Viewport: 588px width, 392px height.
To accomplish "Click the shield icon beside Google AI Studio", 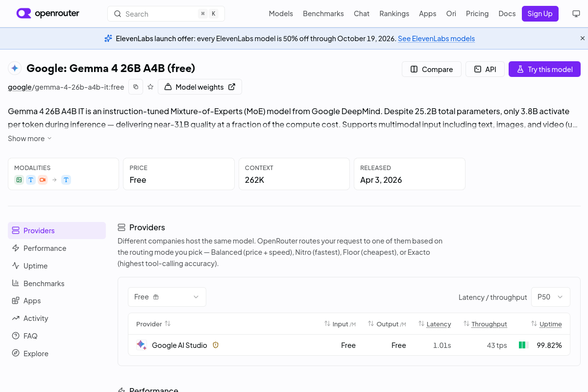I will click(x=216, y=345).
